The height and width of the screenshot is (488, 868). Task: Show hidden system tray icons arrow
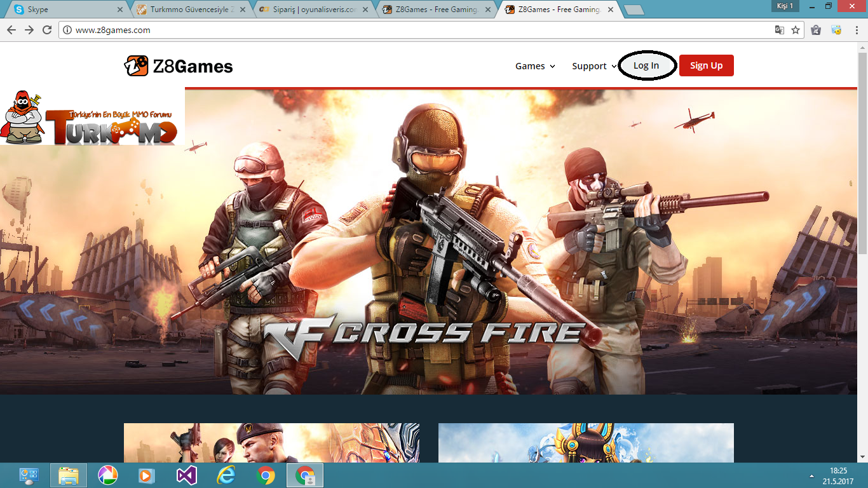(x=811, y=475)
